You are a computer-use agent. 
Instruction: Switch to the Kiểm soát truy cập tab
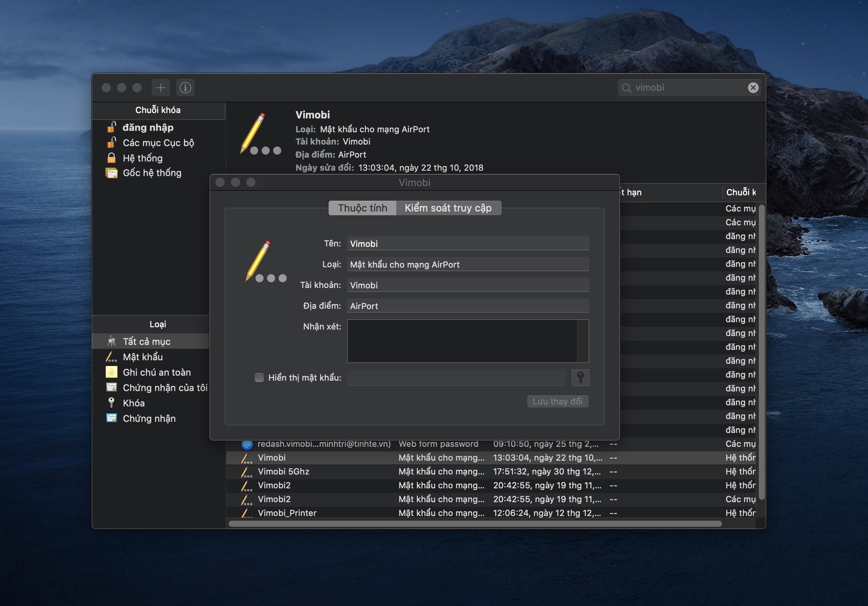pos(448,208)
